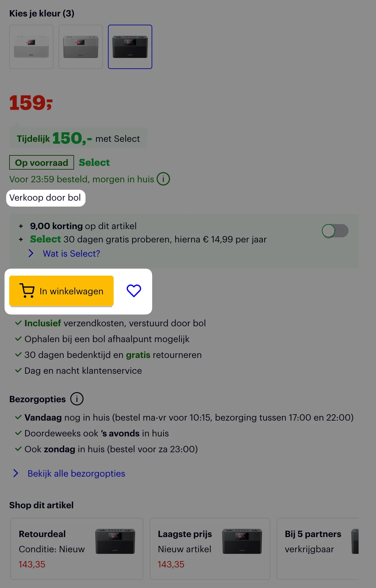Image resolution: width=376 pixels, height=588 pixels.
Task: Expand 'Bekijk alle bezorgopties' section
Action: click(x=76, y=473)
